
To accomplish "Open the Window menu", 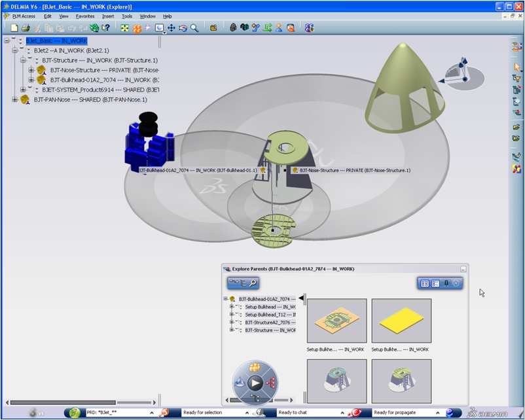I will pos(148,16).
